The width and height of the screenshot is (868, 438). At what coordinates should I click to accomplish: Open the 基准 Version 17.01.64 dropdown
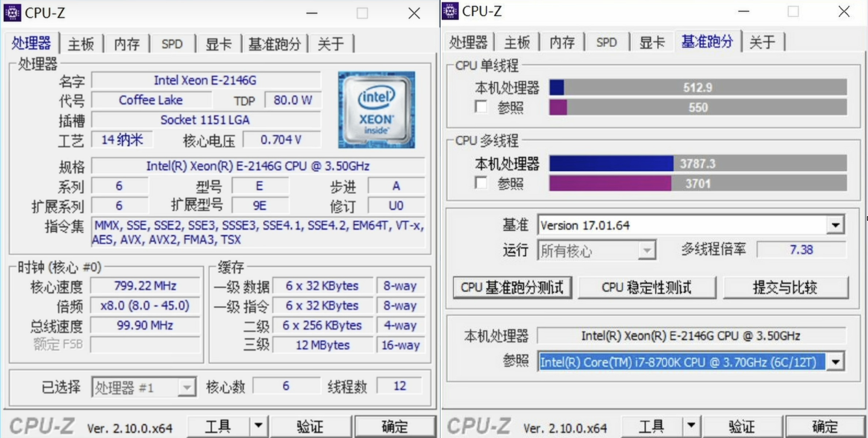(835, 225)
